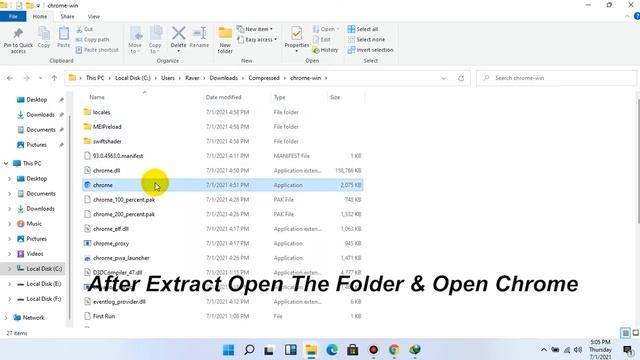The width and height of the screenshot is (640, 360).
Task: Click Paste shortcut command
Action: click(x=97, y=50)
